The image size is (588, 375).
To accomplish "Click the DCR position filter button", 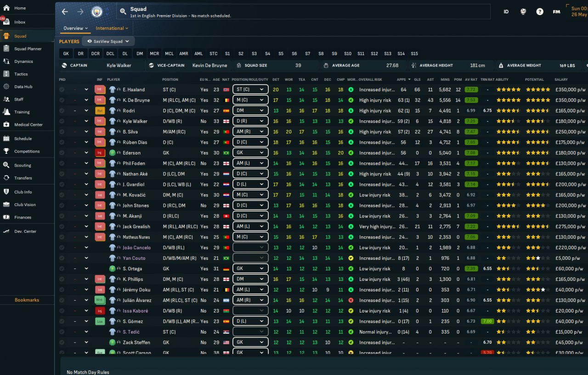I will pyautogui.click(x=96, y=54).
